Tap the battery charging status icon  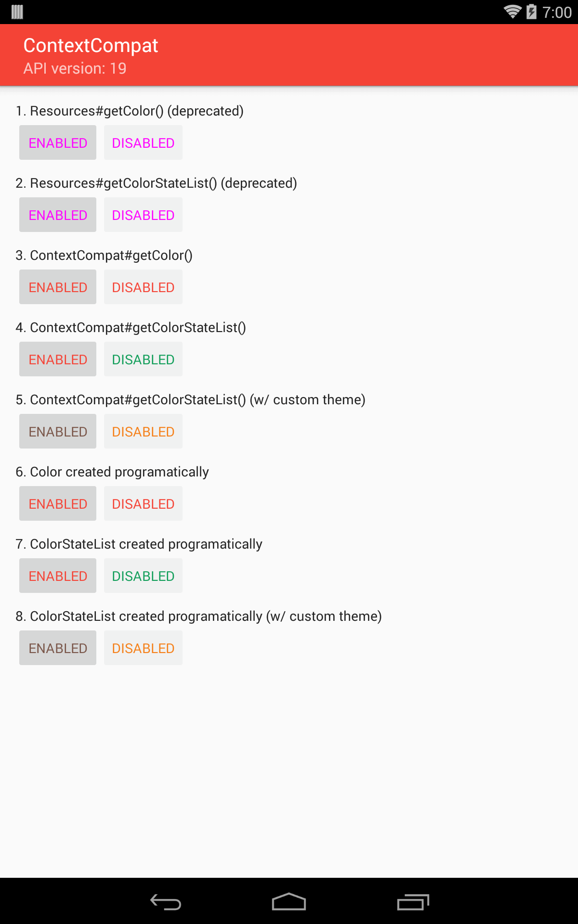tap(531, 12)
